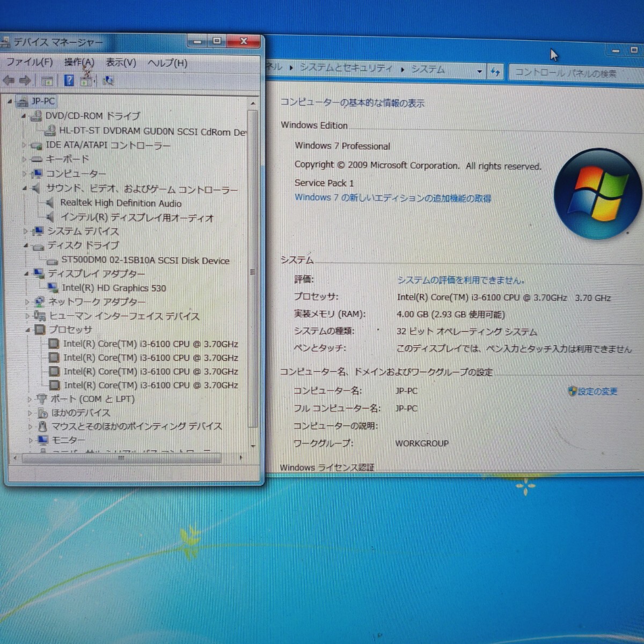Image resolution: width=644 pixels, height=644 pixels.
Task: Collapse the プロセッサ node
Action: 28,330
